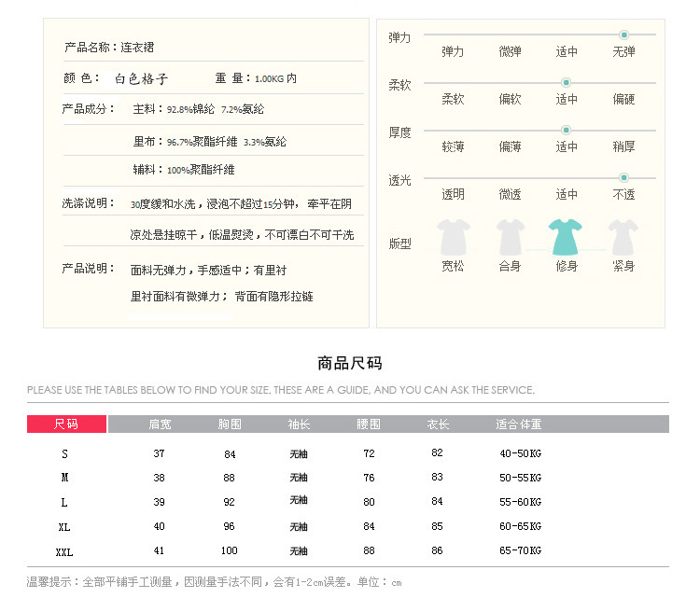This screenshot has height=612, width=700.
Task: Select the 合身 fitted dress icon
Action: [510, 237]
